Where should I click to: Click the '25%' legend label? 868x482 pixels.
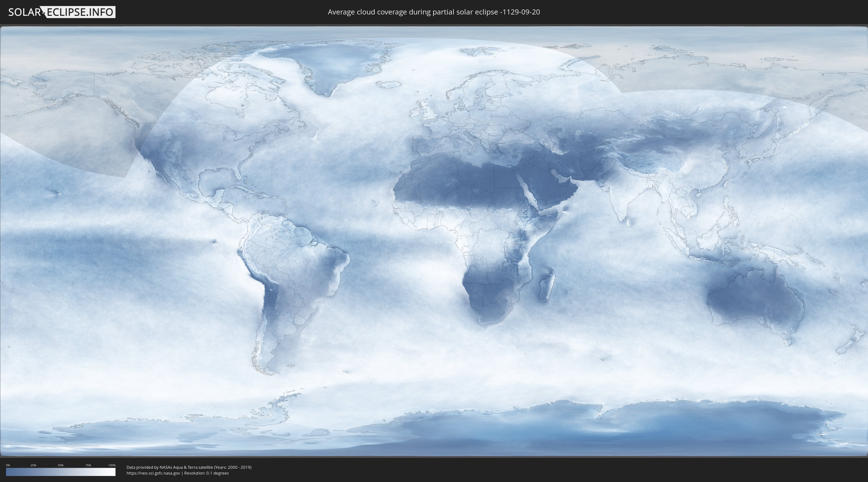(33, 465)
